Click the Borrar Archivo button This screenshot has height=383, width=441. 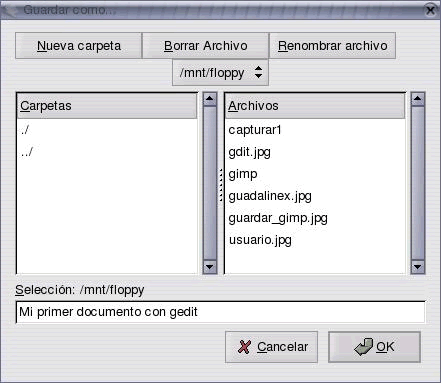tap(205, 46)
